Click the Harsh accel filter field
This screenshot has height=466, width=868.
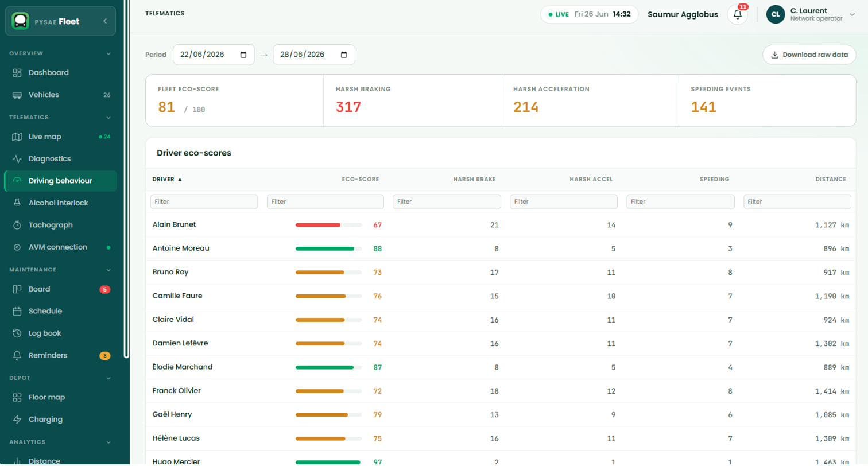(x=564, y=201)
